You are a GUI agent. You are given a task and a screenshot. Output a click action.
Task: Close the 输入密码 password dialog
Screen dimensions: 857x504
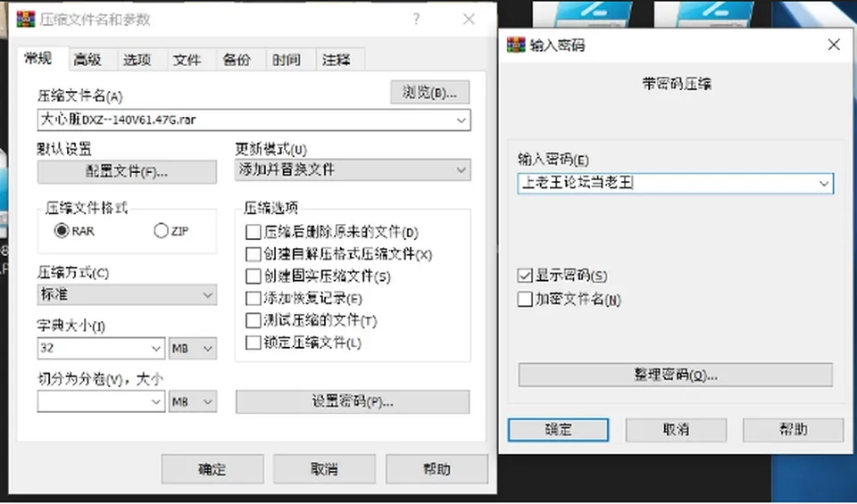point(834,45)
